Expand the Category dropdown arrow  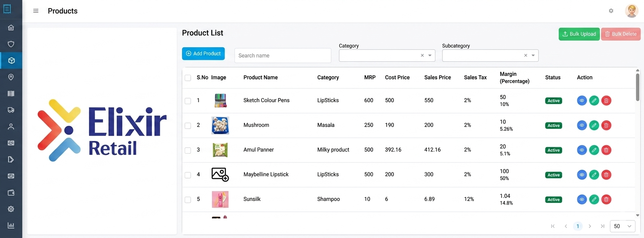[x=430, y=56]
